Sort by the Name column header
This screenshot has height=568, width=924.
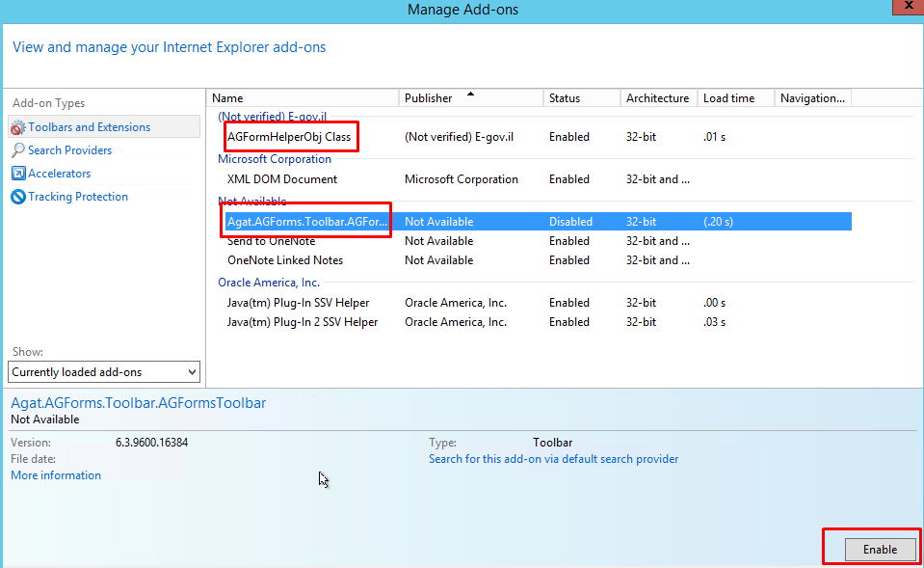click(x=303, y=98)
